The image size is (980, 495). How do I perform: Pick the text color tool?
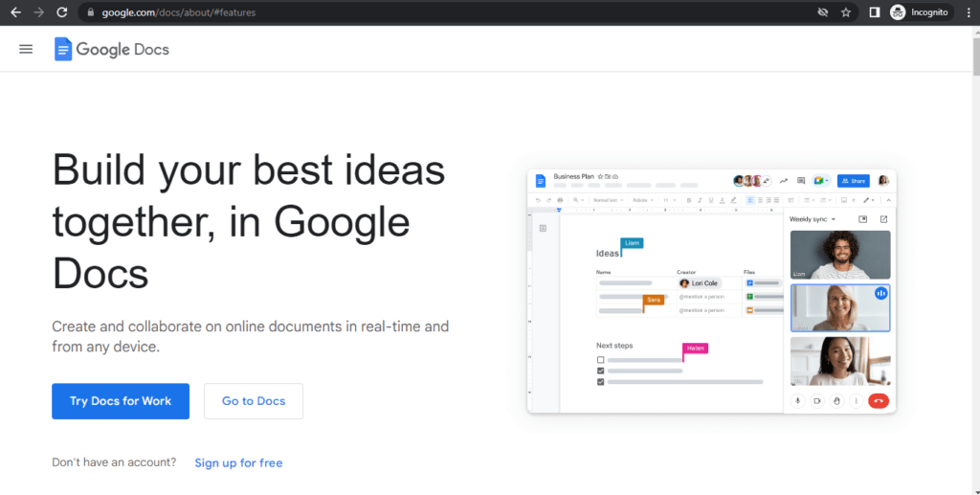(722, 200)
